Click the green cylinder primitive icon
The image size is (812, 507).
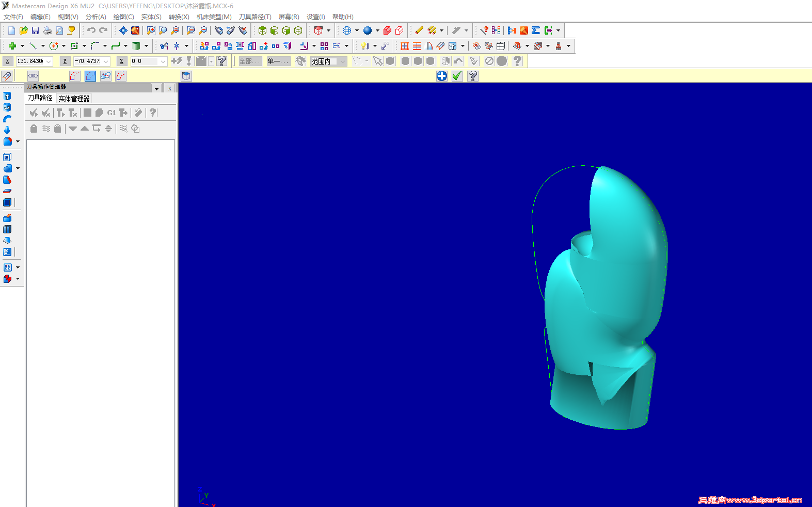pyautogui.click(x=136, y=46)
